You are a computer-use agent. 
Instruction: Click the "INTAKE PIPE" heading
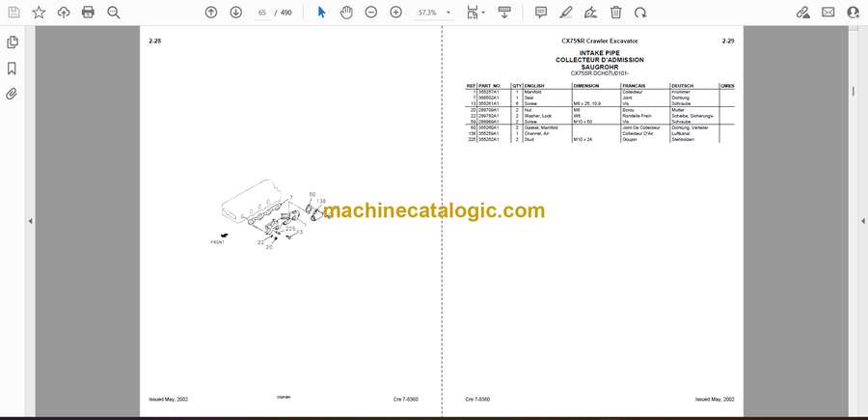coord(600,53)
